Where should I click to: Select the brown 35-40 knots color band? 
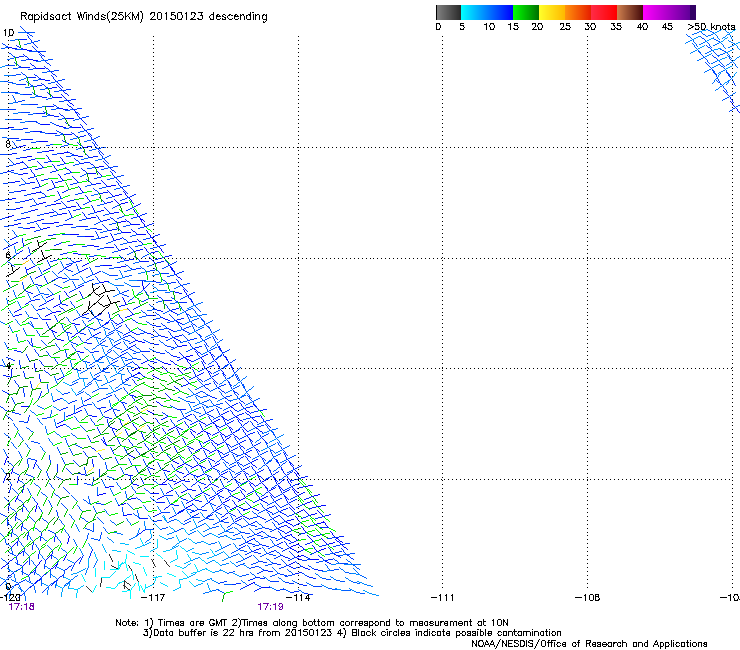click(x=630, y=12)
